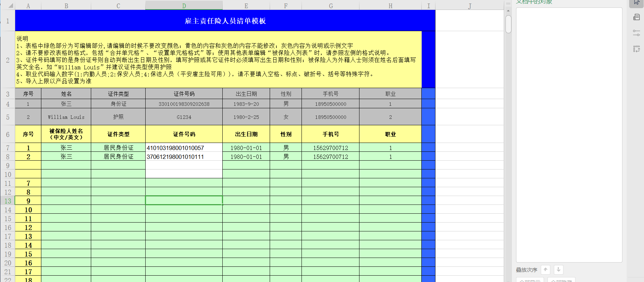The image size is (644, 282).
Task: Click serial number cell 17
Action: (x=28, y=271)
